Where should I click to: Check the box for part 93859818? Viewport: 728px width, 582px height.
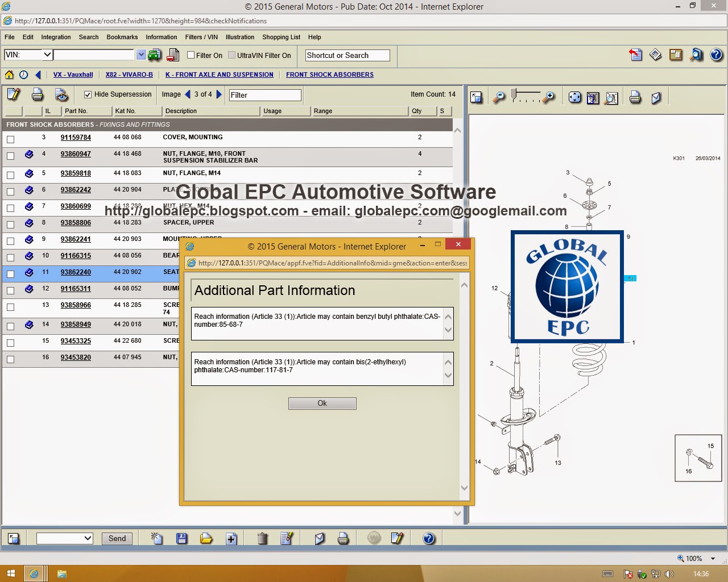coord(10,175)
